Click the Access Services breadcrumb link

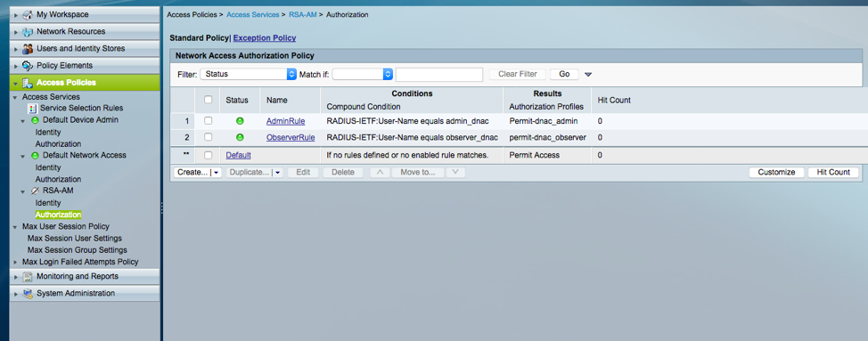[x=253, y=14]
